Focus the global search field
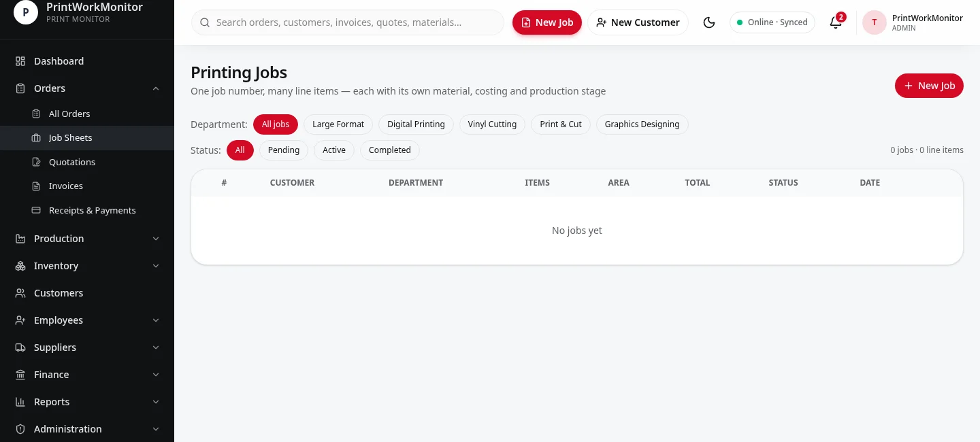The height and width of the screenshot is (442, 980). [x=348, y=22]
